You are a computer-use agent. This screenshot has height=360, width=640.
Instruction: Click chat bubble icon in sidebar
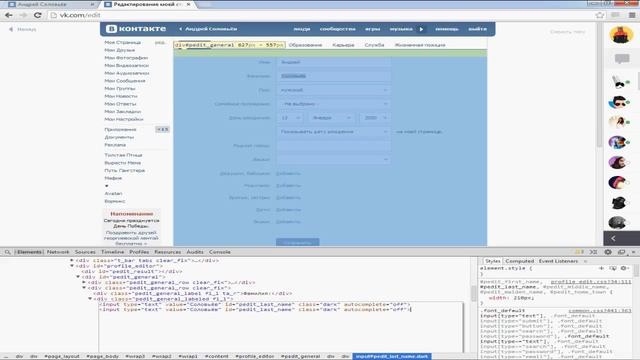click(622, 59)
